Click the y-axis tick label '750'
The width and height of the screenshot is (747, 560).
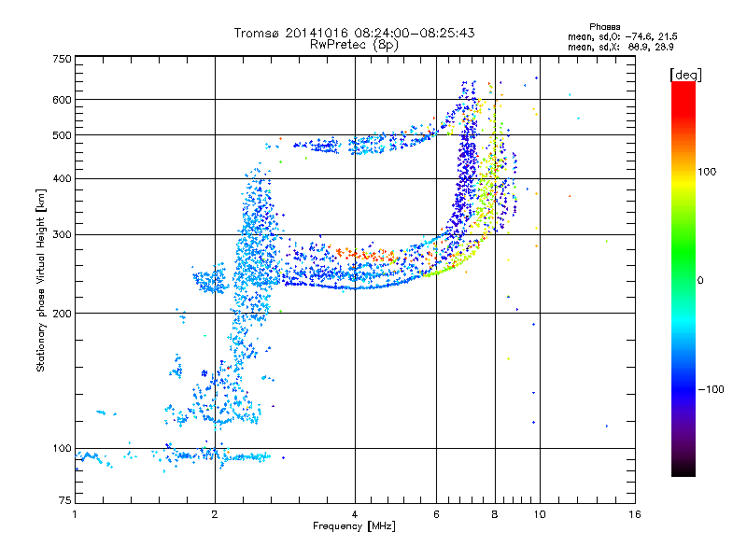tap(63, 59)
